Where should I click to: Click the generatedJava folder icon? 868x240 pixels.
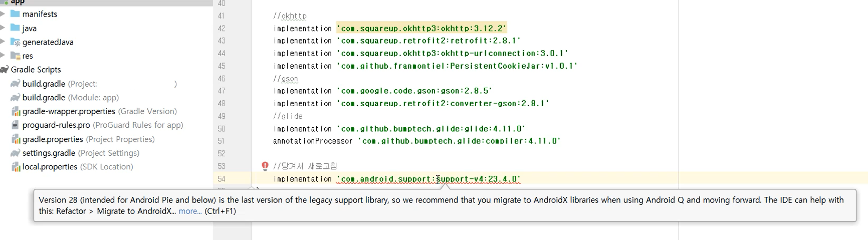[x=15, y=42]
